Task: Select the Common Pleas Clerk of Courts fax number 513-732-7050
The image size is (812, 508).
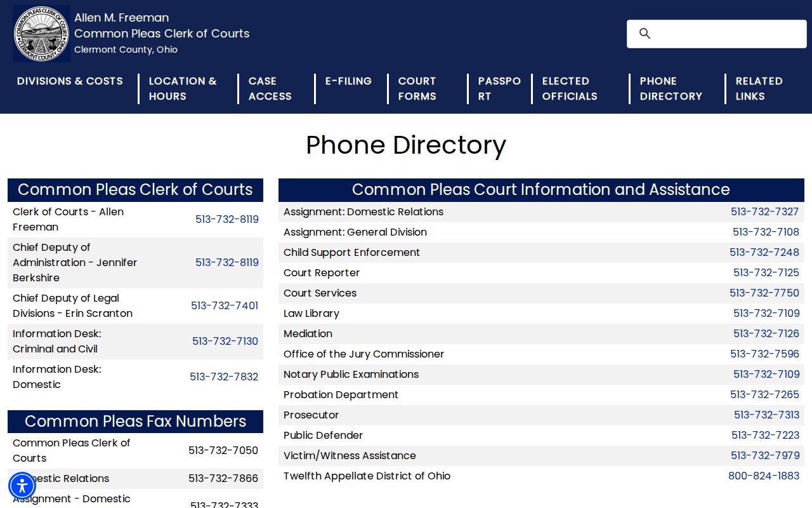Action: [x=223, y=451]
